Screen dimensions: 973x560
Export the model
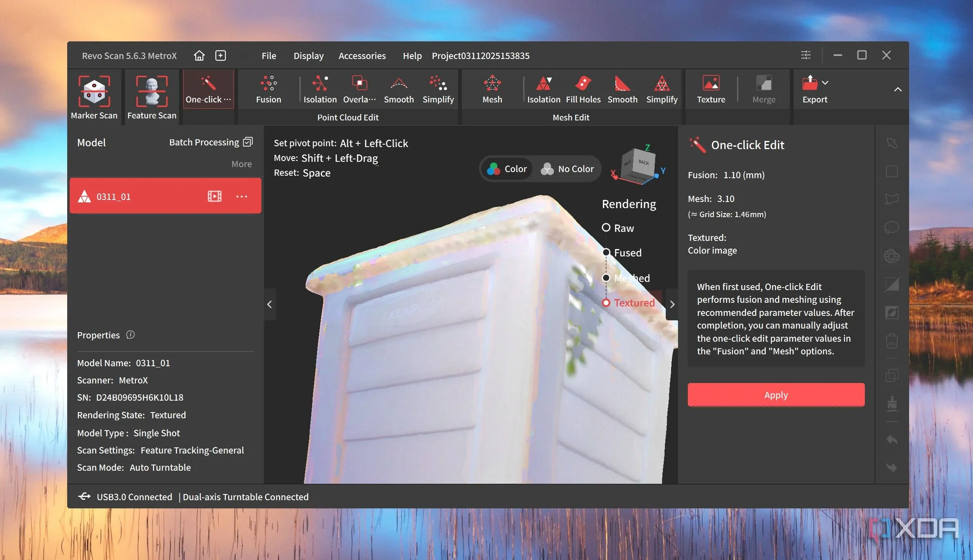tap(814, 89)
